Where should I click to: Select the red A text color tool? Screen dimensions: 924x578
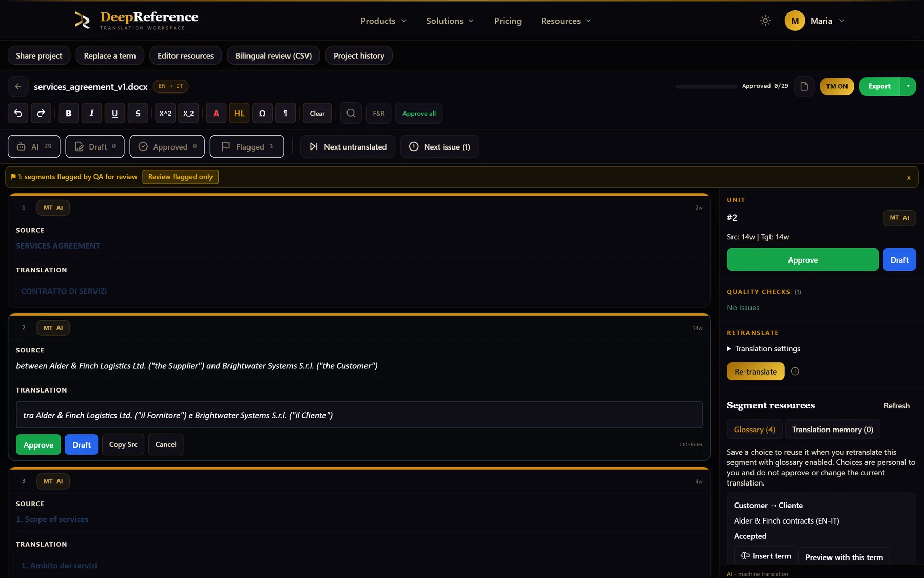tap(216, 113)
